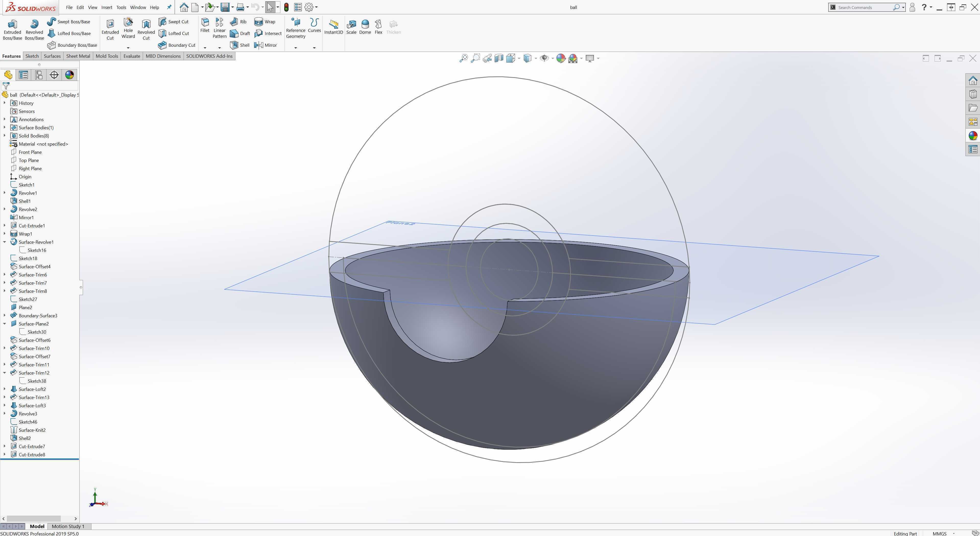Switch to the Motion Study 1 tab
980x536 pixels.
pyautogui.click(x=68, y=526)
